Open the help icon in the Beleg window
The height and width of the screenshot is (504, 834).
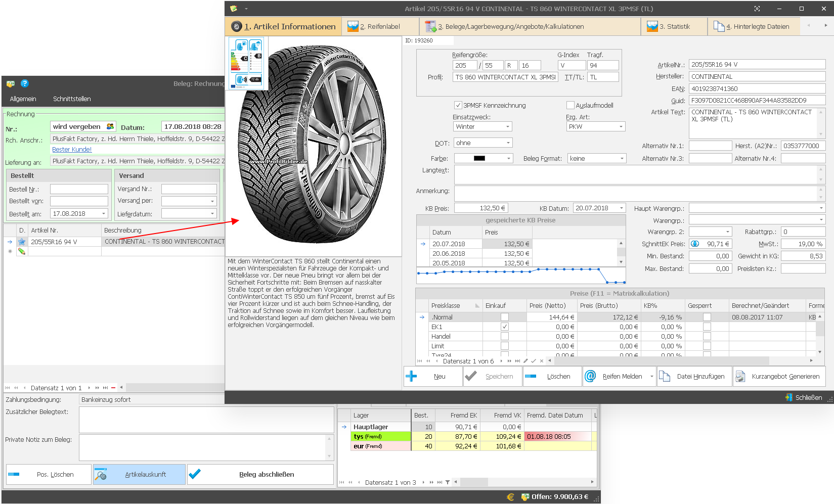pos(24,83)
